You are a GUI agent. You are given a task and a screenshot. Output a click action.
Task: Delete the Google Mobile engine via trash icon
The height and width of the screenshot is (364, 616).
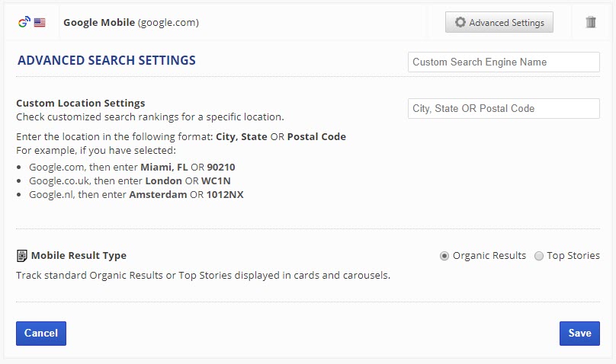coord(591,22)
